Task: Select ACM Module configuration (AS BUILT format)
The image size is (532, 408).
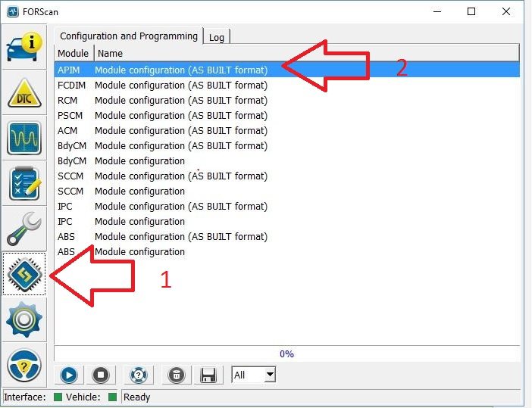Action: 287,130
